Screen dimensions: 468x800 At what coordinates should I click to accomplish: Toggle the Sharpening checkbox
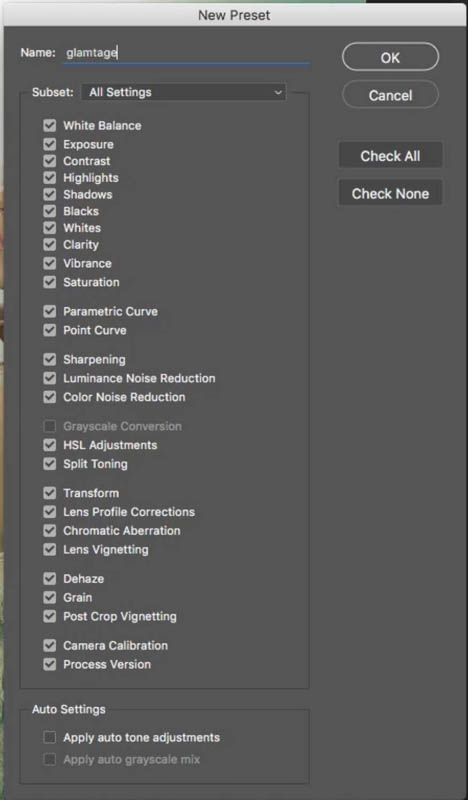coord(50,359)
